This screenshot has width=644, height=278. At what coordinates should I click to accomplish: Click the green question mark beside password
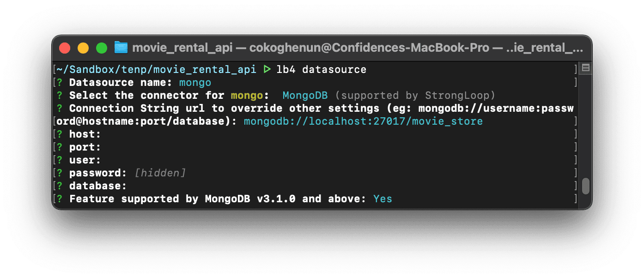pos(60,173)
